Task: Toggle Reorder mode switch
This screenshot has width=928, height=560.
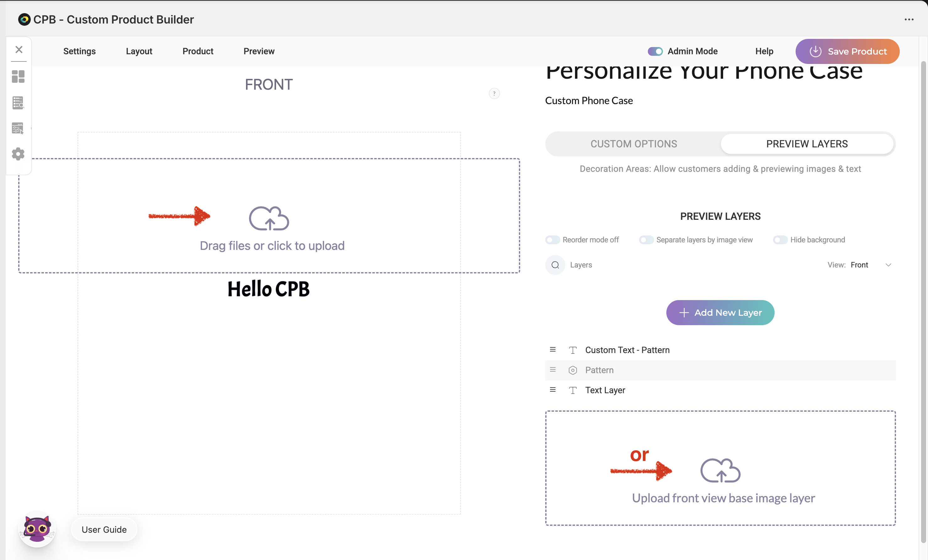Action: tap(552, 240)
